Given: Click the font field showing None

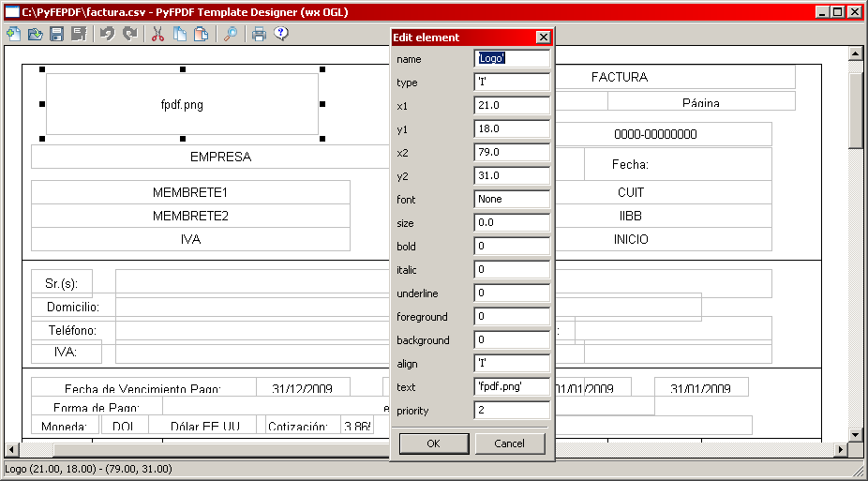Looking at the screenshot, I should [512, 199].
